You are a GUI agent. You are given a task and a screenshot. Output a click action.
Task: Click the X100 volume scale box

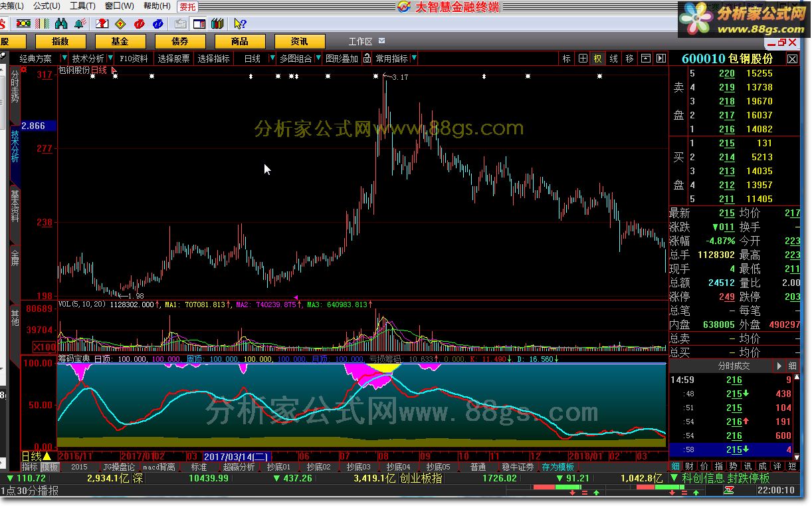45,347
